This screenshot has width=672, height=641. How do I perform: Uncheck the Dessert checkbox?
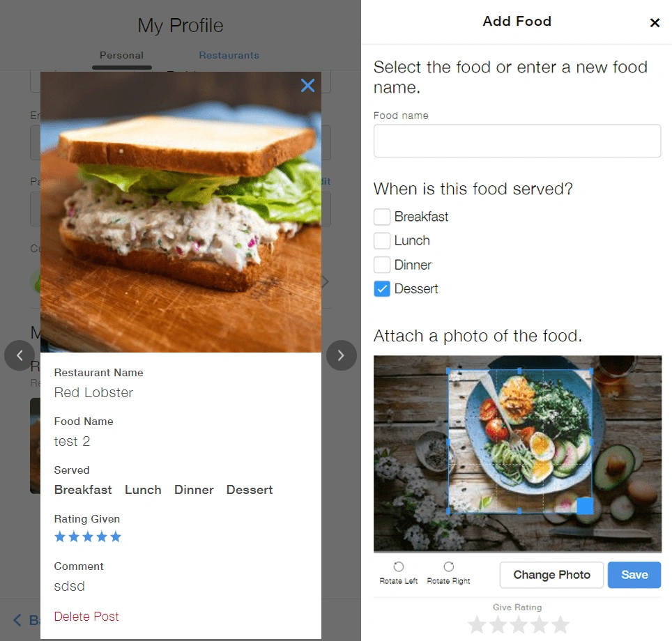(382, 288)
